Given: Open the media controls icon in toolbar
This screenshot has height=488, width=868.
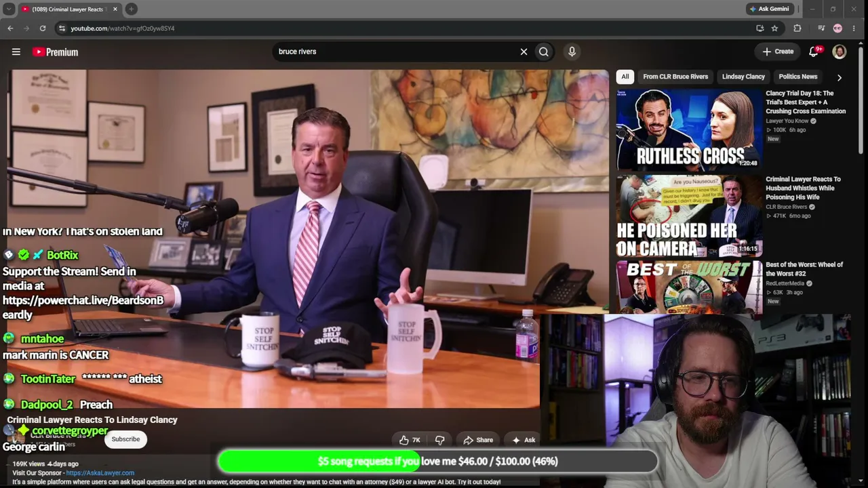Looking at the screenshot, I should click(x=821, y=28).
